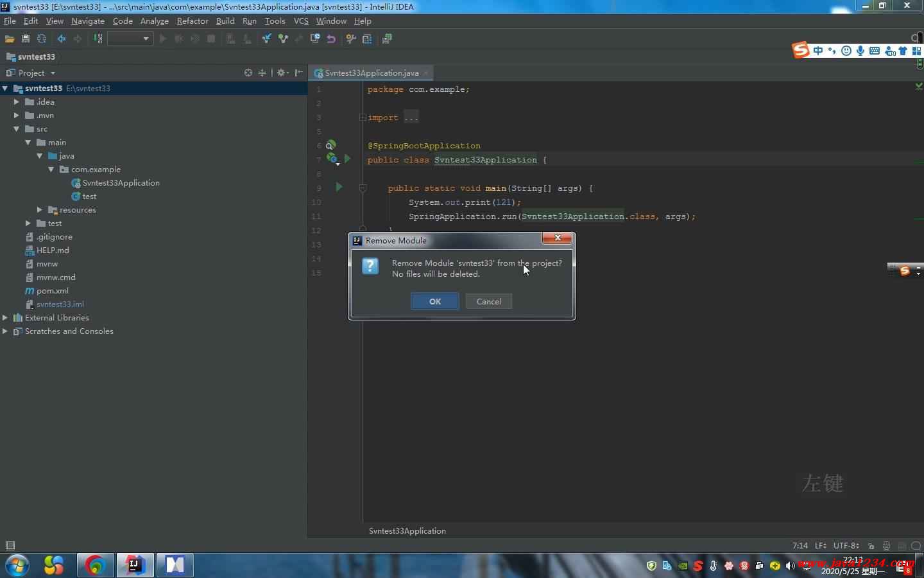Click run gutter arrow beside class declaration
The height and width of the screenshot is (578, 924).
tap(347, 159)
